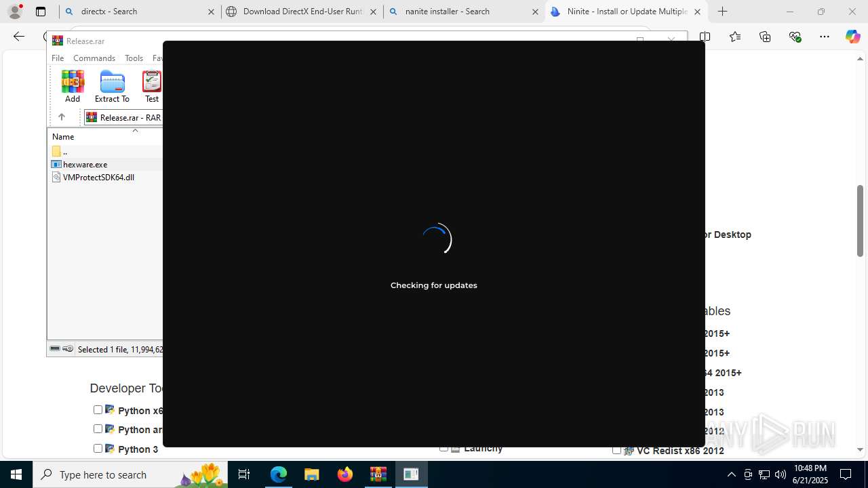Open the Commands menu in WinRAR
The image size is (868, 488).
[94, 58]
